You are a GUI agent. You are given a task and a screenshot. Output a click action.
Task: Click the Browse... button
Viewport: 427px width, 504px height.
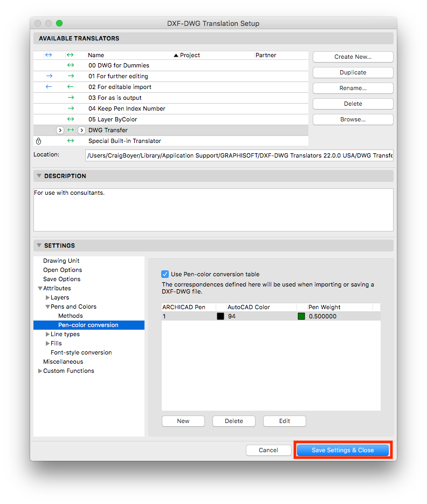point(353,119)
